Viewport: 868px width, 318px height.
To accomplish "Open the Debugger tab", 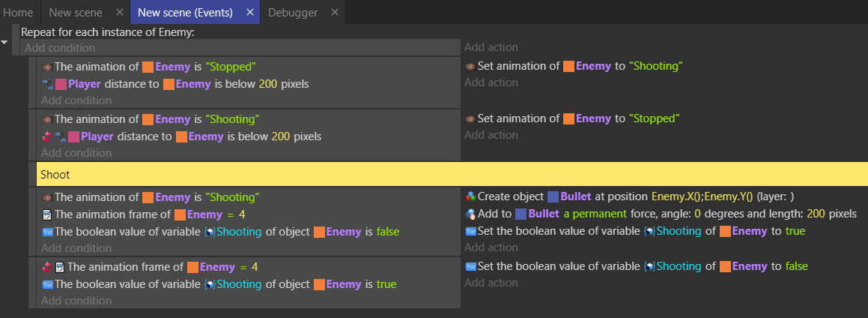I will [x=293, y=13].
